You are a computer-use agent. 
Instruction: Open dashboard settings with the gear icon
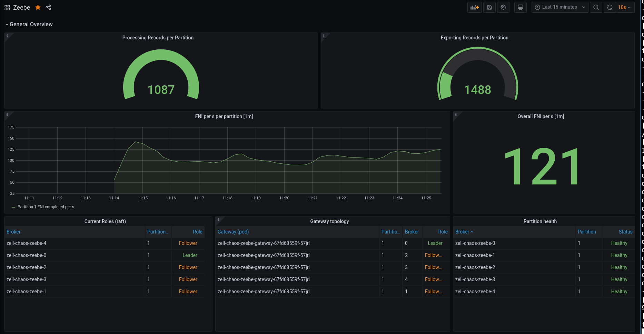[x=503, y=7]
